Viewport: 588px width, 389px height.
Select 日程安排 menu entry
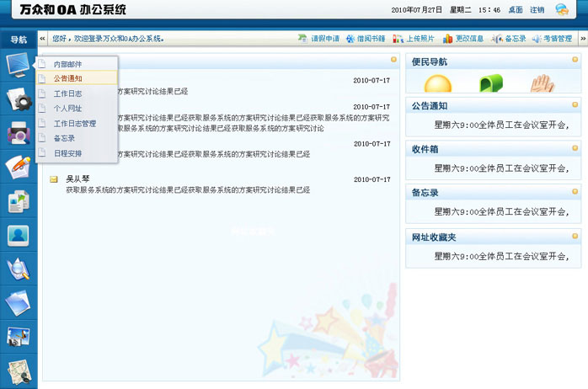67,153
